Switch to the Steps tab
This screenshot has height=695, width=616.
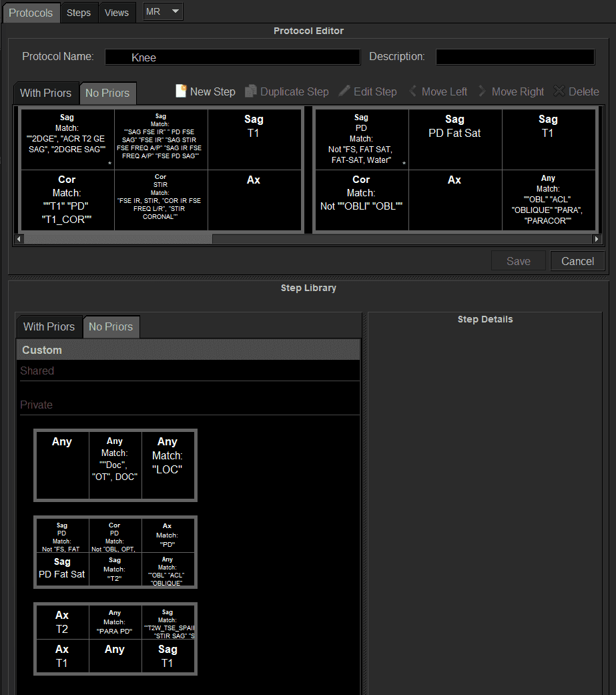tap(79, 12)
